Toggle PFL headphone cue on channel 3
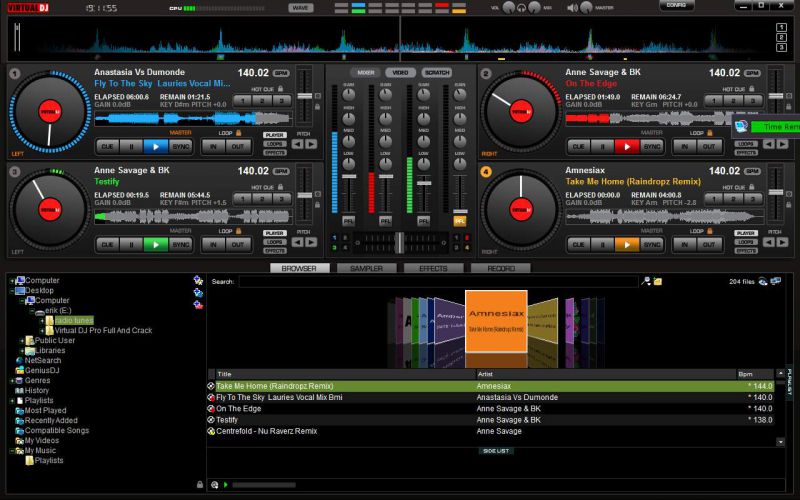800x500 pixels. pos(423,221)
